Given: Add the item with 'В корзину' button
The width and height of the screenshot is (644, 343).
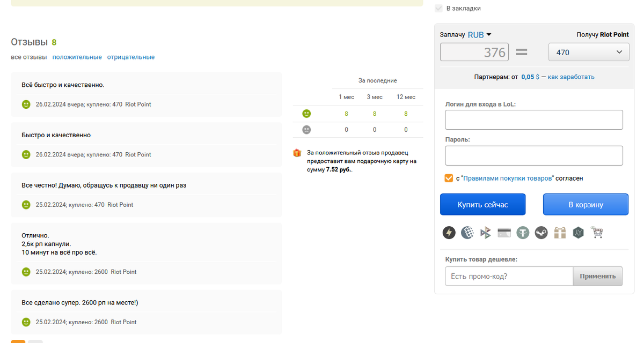Looking at the screenshot, I should (x=586, y=204).
